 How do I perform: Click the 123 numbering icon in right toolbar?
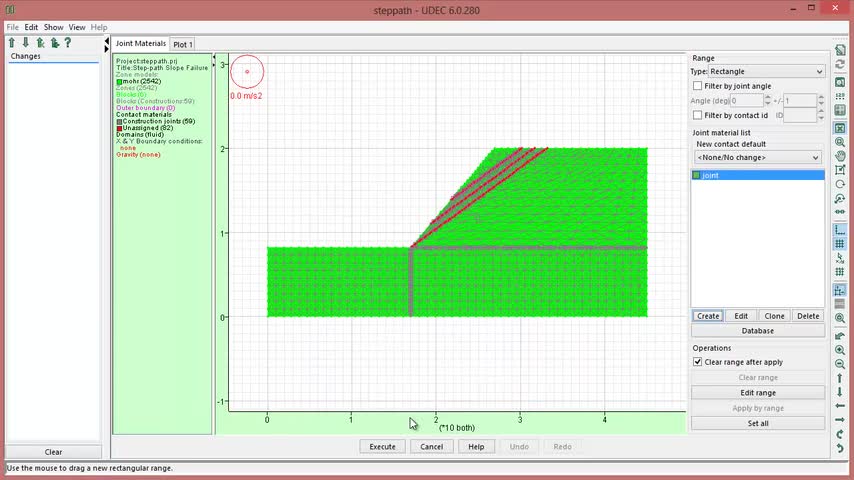[840, 96]
